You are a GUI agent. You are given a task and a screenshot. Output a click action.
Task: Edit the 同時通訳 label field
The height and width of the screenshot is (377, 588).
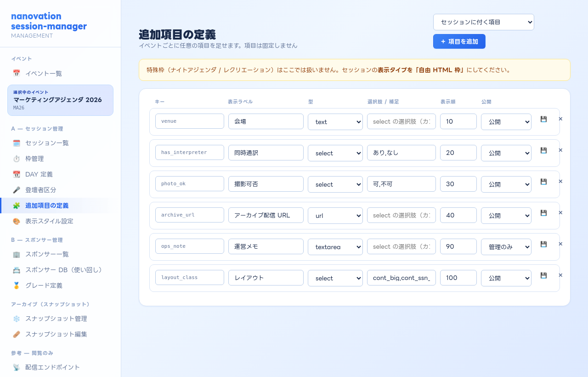click(266, 153)
